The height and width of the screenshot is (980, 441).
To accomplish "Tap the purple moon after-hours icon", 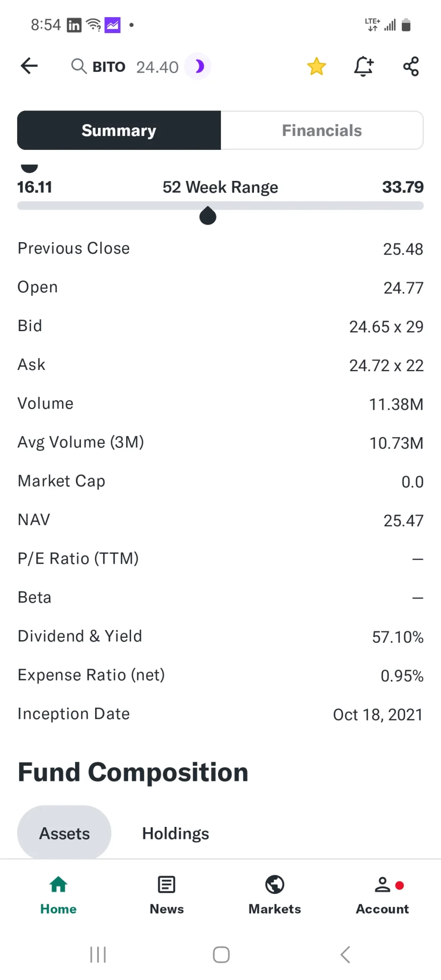I will pyautogui.click(x=198, y=67).
